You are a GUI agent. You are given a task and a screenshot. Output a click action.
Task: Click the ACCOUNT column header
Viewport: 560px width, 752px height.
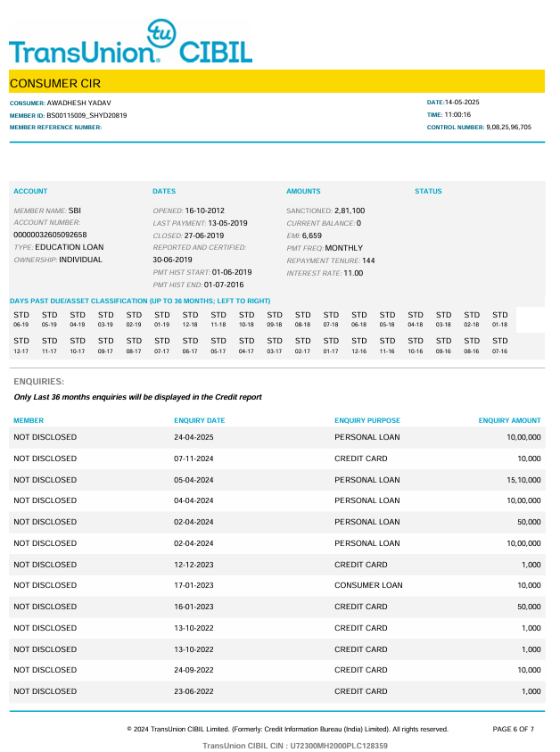click(x=30, y=192)
